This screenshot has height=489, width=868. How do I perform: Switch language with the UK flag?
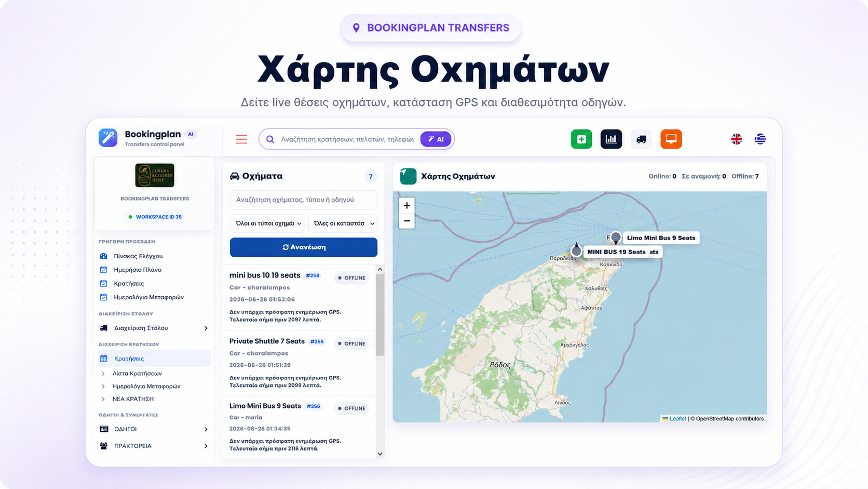pyautogui.click(x=736, y=139)
